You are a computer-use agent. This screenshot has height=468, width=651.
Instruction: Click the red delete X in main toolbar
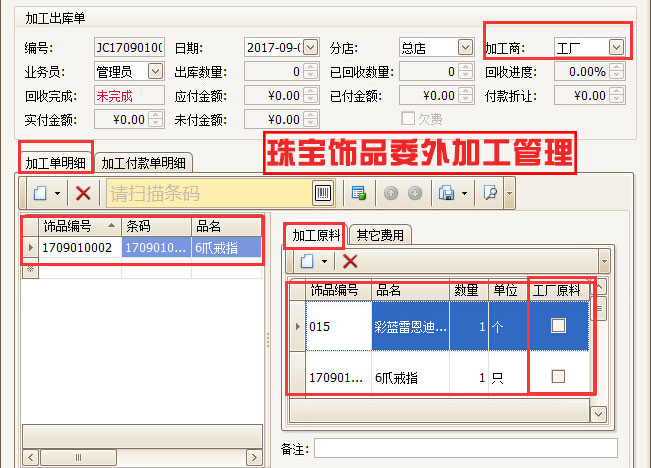coord(83,192)
